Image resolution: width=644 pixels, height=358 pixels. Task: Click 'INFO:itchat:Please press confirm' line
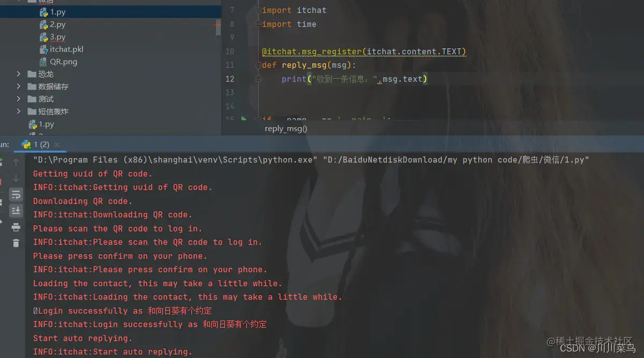point(150,270)
